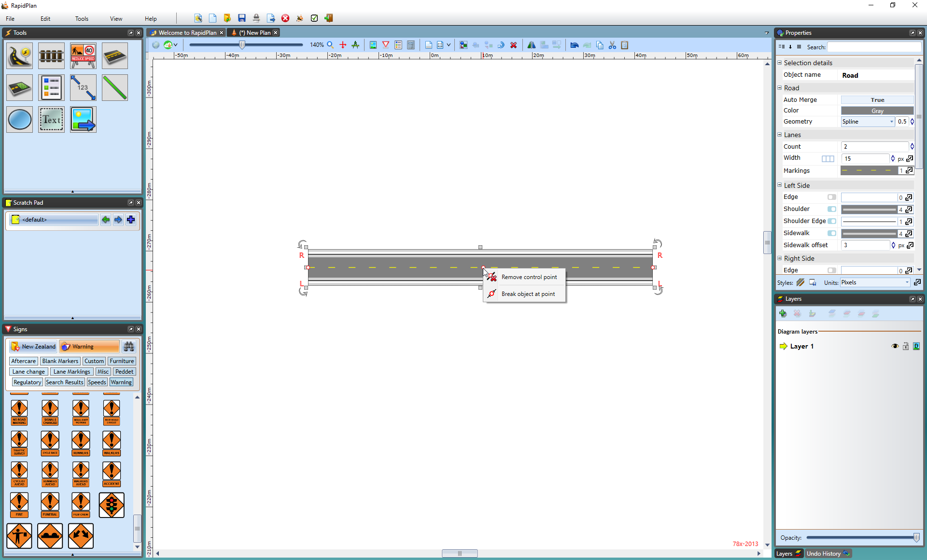Select the text label tool
Viewport: 927px width, 560px height.
click(x=51, y=119)
